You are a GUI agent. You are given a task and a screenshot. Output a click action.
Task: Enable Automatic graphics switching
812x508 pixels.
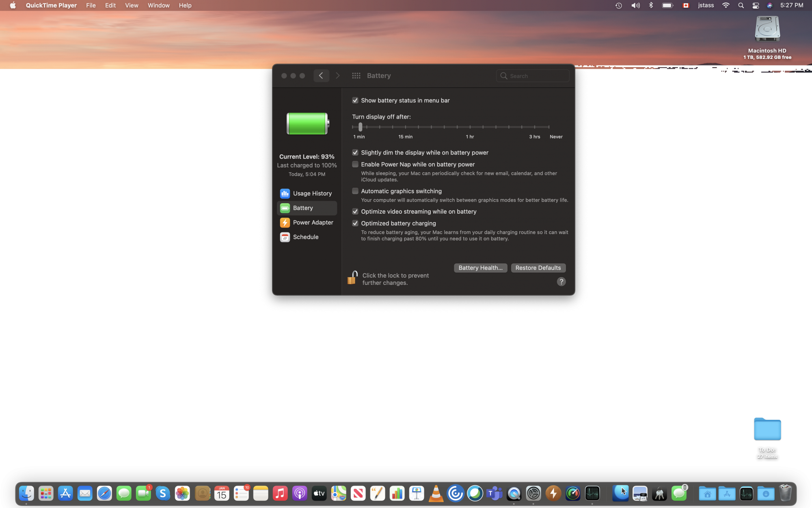[x=355, y=191]
